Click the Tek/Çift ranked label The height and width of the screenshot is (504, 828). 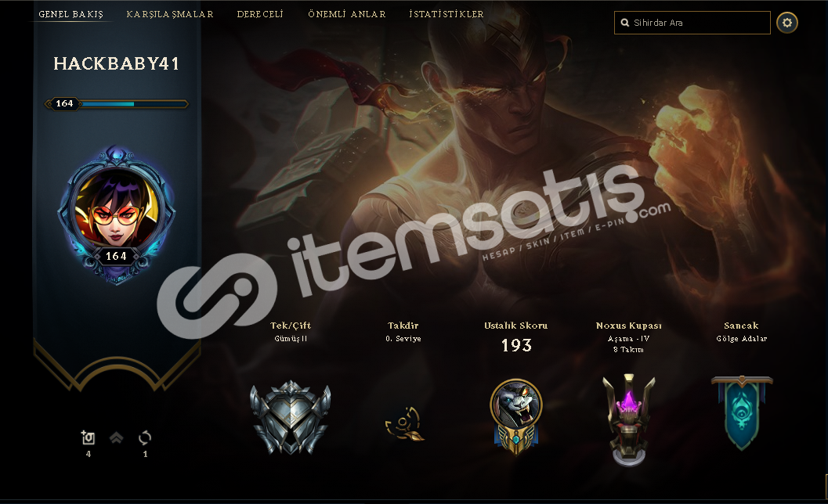coord(291,326)
